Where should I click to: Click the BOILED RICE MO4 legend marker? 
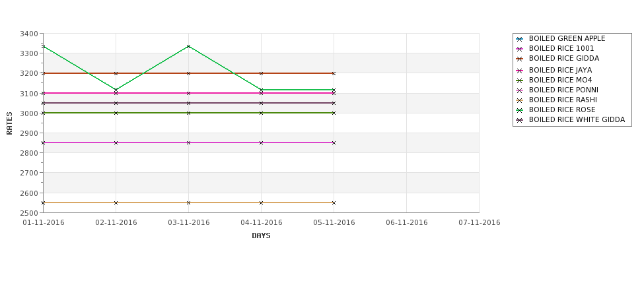click(520, 80)
